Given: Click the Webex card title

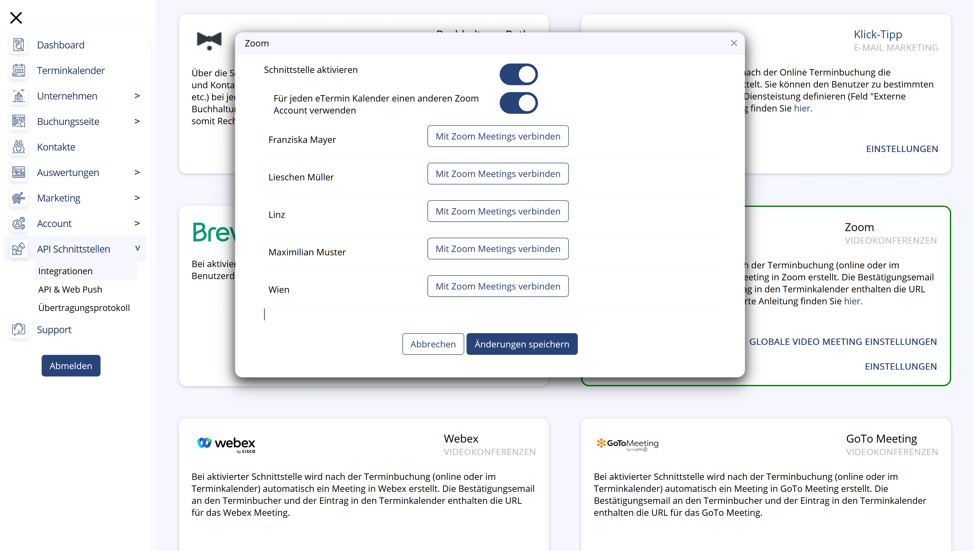Looking at the screenshot, I should pyautogui.click(x=461, y=439).
